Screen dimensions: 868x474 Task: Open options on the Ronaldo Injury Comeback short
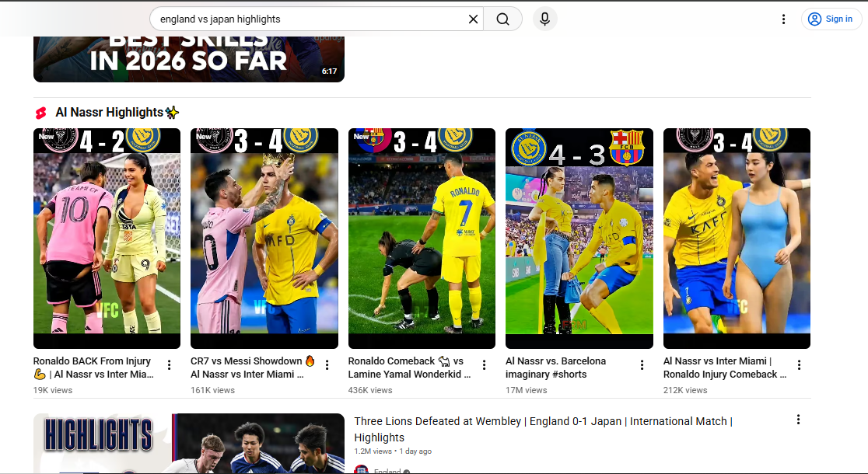coord(799,364)
